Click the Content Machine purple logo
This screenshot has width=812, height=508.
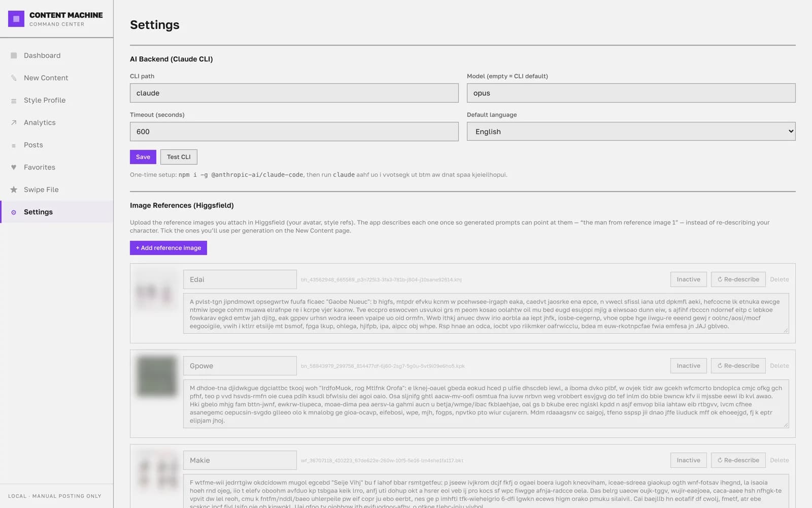(x=16, y=19)
